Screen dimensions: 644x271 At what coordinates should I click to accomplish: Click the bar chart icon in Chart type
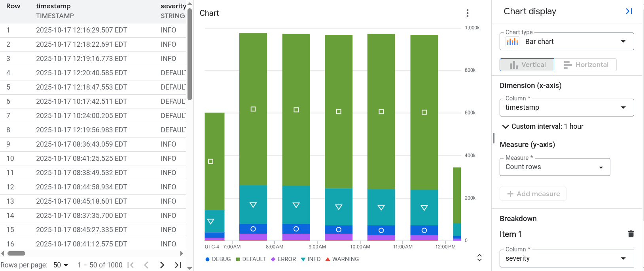point(512,41)
